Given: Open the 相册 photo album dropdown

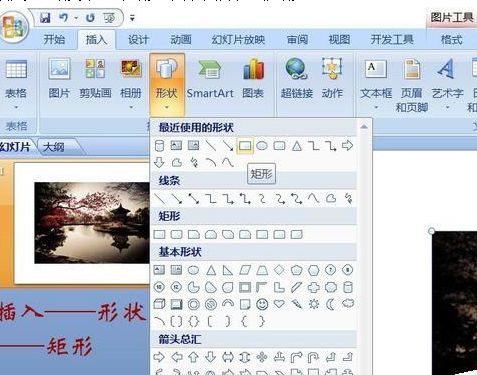Looking at the screenshot, I should coord(131,84).
